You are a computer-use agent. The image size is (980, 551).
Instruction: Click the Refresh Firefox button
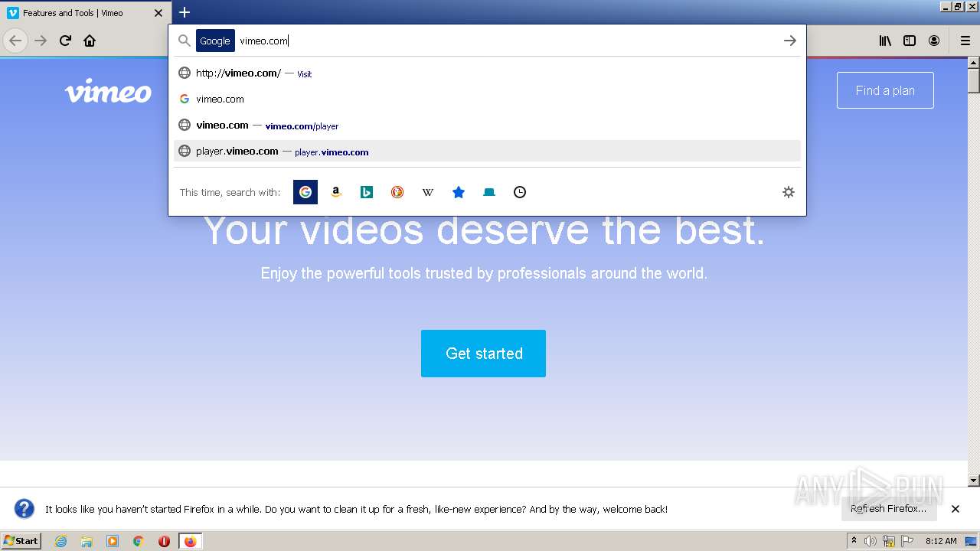point(889,508)
